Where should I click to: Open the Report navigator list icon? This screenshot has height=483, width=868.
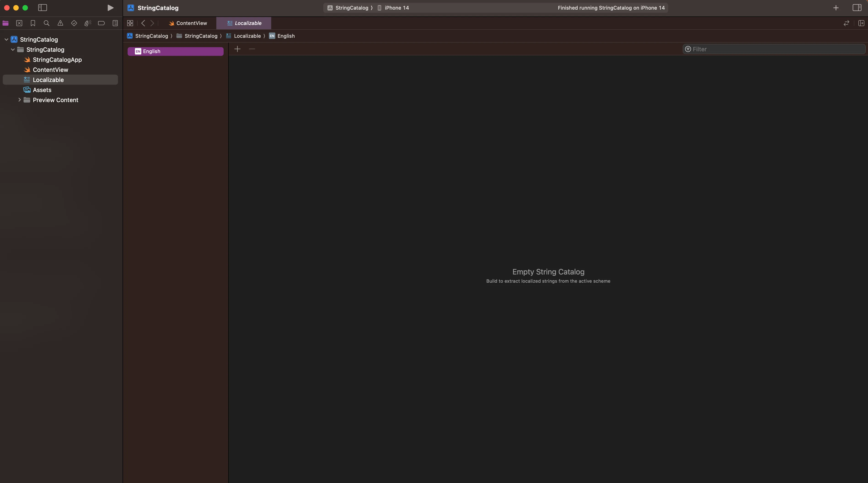pyautogui.click(x=115, y=23)
